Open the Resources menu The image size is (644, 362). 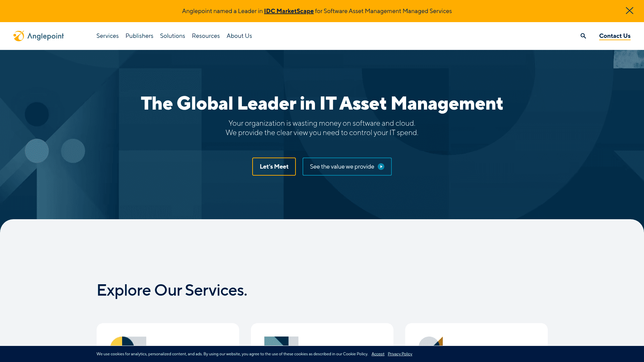click(206, 36)
